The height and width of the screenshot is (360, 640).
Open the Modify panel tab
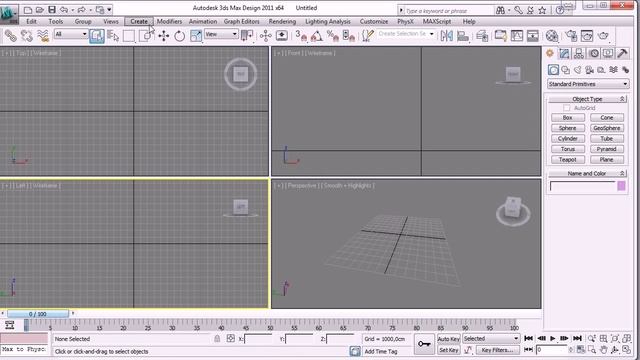pyautogui.click(x=564, y=53)
